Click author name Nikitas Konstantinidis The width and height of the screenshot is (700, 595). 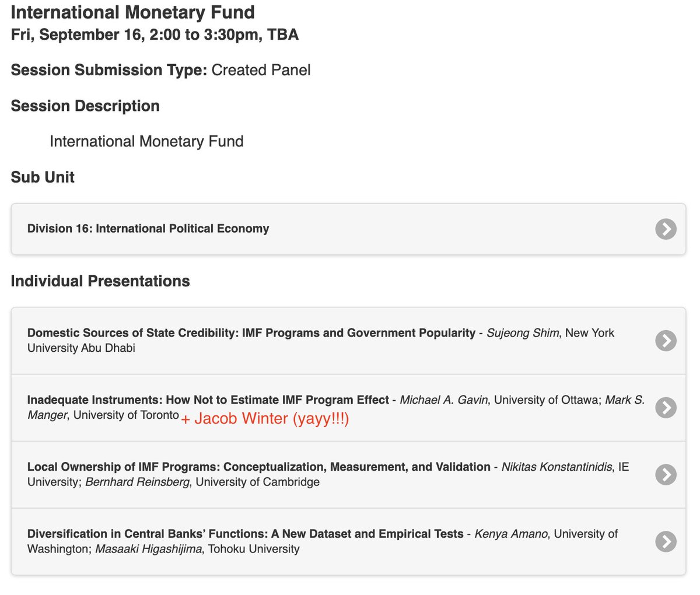[x=557, y=467]
